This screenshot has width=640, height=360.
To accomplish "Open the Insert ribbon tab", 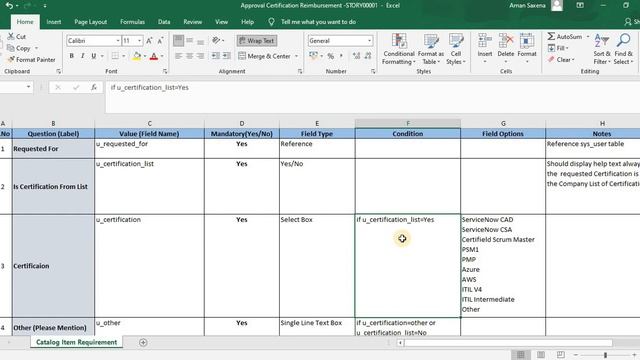I will point(53,22).
